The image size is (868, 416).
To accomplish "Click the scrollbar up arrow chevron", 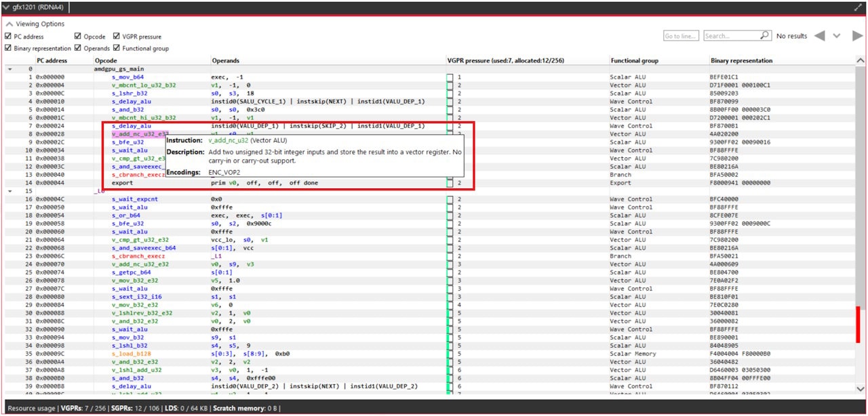I will pos(860,60).
